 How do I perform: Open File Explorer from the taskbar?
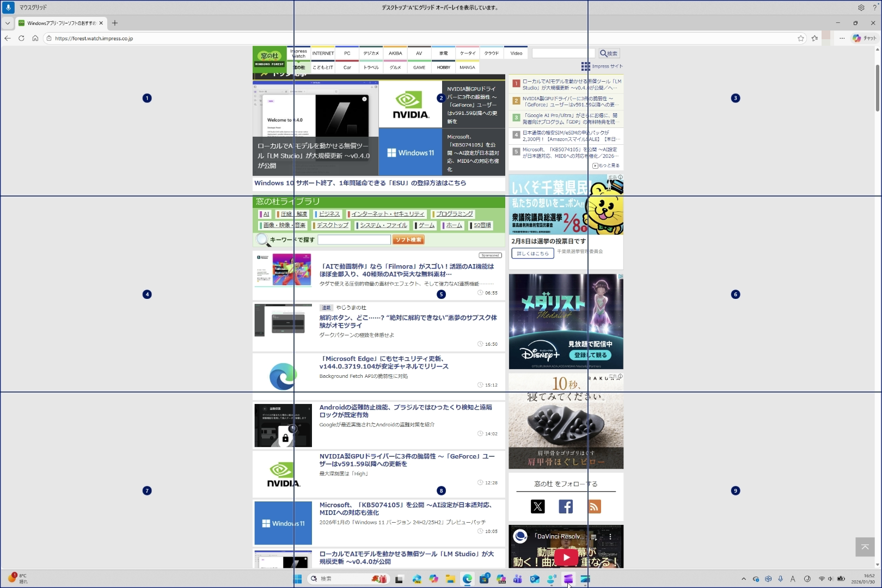450,579
